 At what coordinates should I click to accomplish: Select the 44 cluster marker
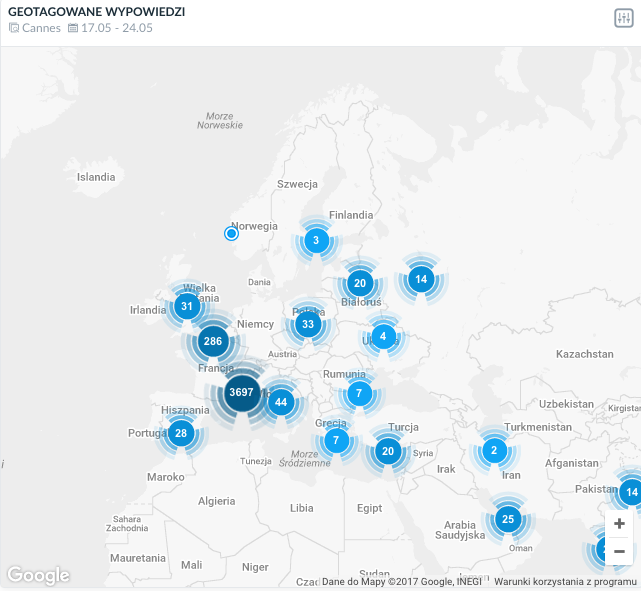280,403
